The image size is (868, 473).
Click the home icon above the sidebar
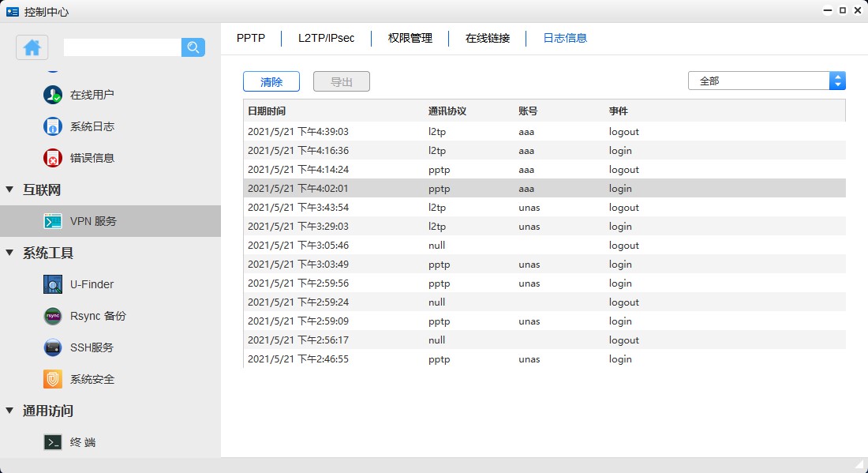point(32,48)
